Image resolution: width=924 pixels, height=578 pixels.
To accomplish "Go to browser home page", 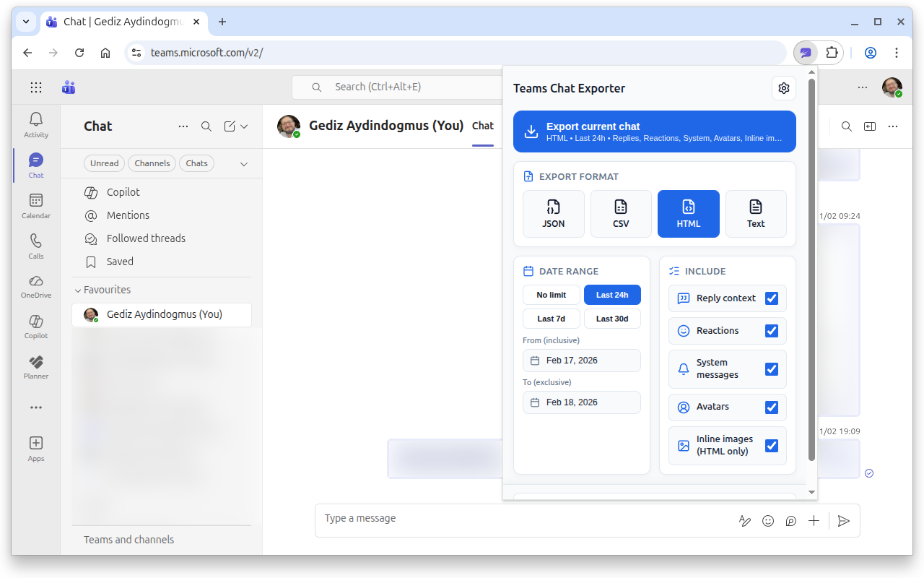I will (105, 53).
